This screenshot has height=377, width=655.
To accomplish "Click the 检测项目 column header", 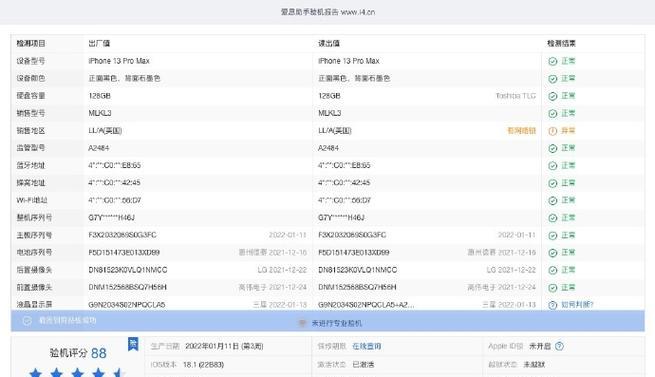I will point(31,43).
